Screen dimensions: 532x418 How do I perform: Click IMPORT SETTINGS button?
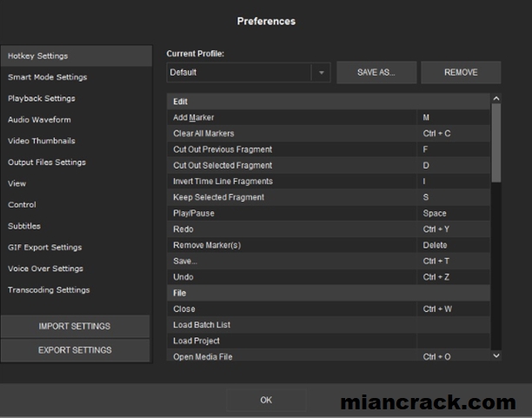point(75,326)
